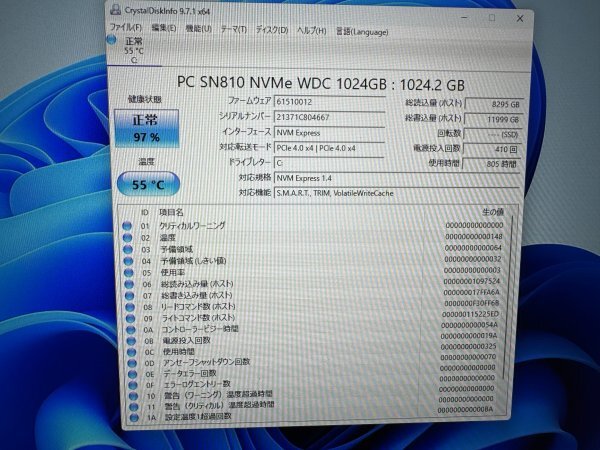600x450 pixels.
Task: Maximize the CrystalDiskInfo window
Action: coord(492,18)
